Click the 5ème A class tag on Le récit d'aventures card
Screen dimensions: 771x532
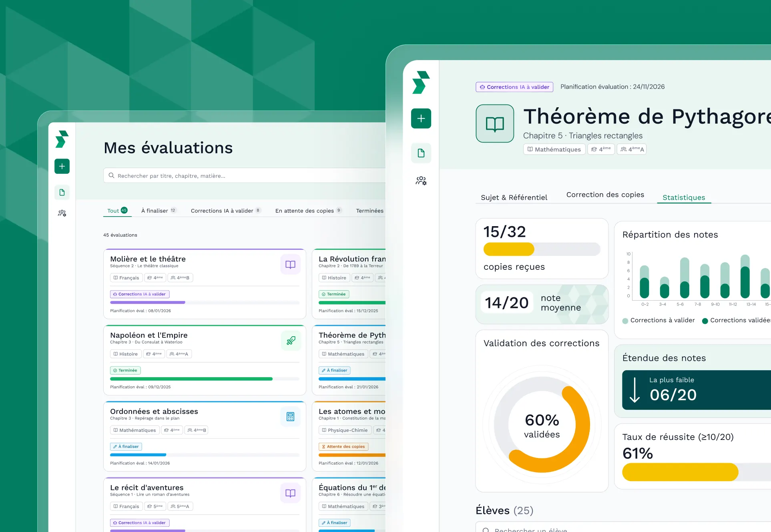click(180, 506)
